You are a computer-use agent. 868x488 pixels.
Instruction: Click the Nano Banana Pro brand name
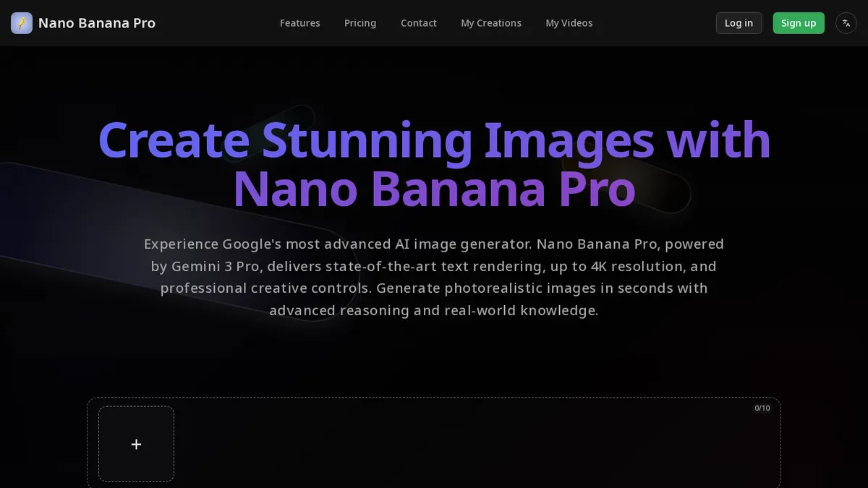(97, 22)
